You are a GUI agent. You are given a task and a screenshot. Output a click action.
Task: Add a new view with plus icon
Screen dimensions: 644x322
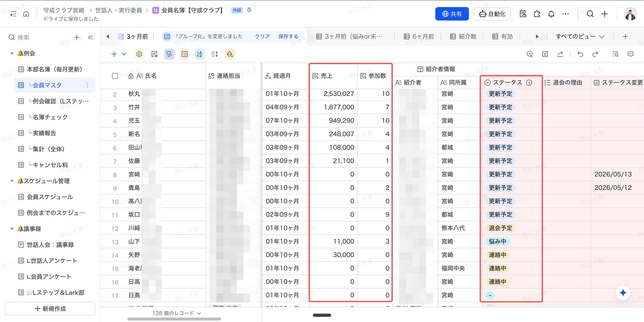point(625,37)
